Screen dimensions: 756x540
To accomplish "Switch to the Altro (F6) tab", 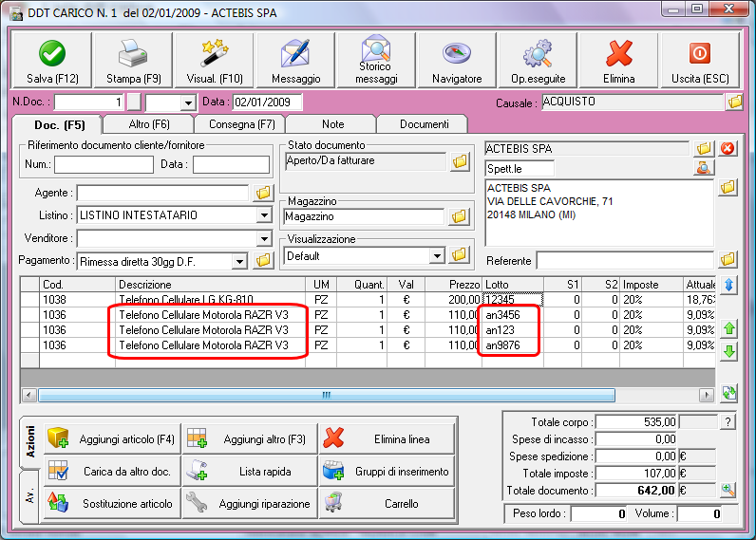I will pos(149,124).
